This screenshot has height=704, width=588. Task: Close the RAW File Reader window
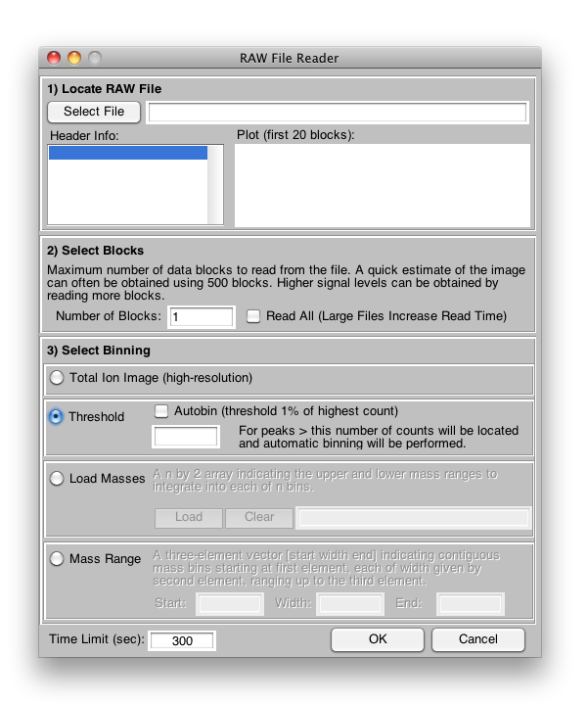tap(54, 58)
